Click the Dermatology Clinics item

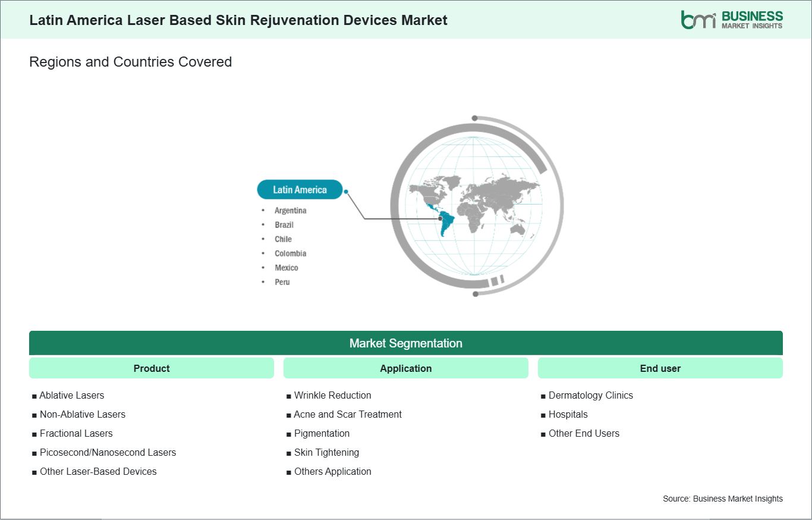tap(587, 395)
